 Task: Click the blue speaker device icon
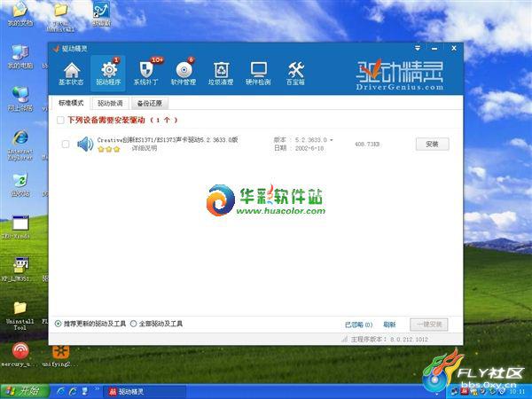[85, 145]
